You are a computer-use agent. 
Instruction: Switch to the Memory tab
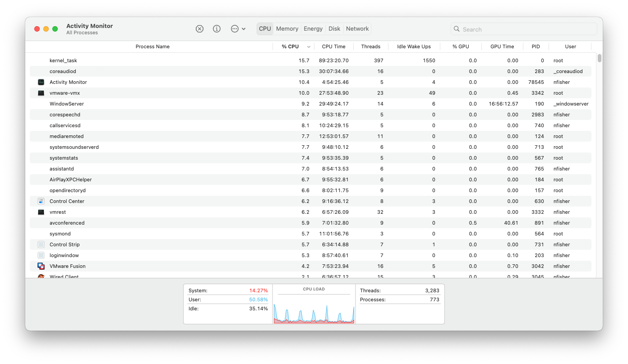[287, 29]
